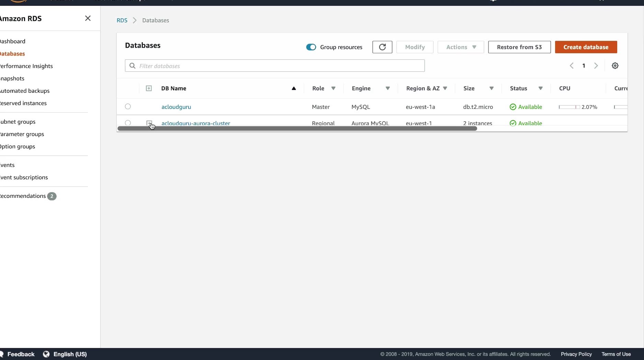Viewport: 644px width, 360px height.
Task: Open Subnet groups in the sidebar
Action: [18, 122]
